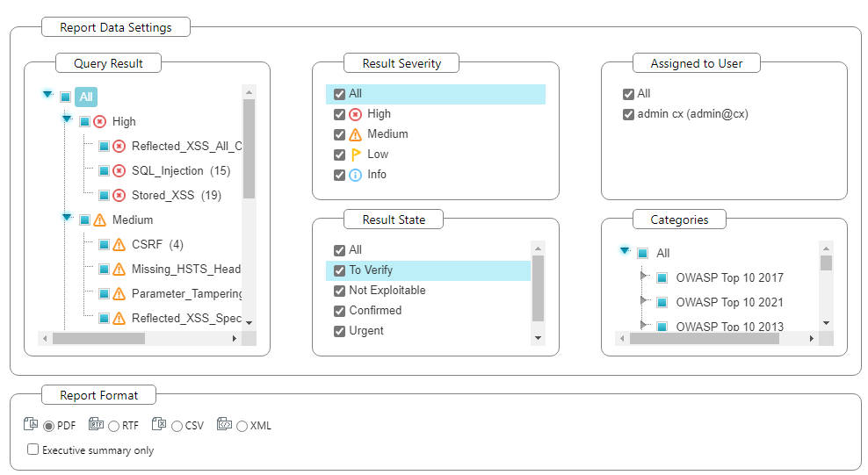Toggle the Not Exploitable state checkbox

click(339, 291)
